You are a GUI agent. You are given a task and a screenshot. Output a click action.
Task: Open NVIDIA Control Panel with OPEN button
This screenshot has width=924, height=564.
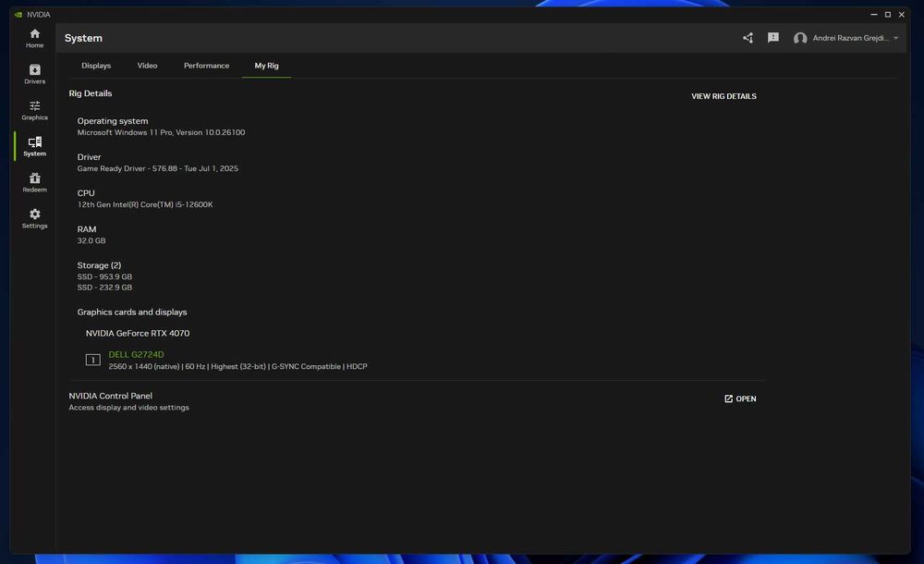pos(740,398)
